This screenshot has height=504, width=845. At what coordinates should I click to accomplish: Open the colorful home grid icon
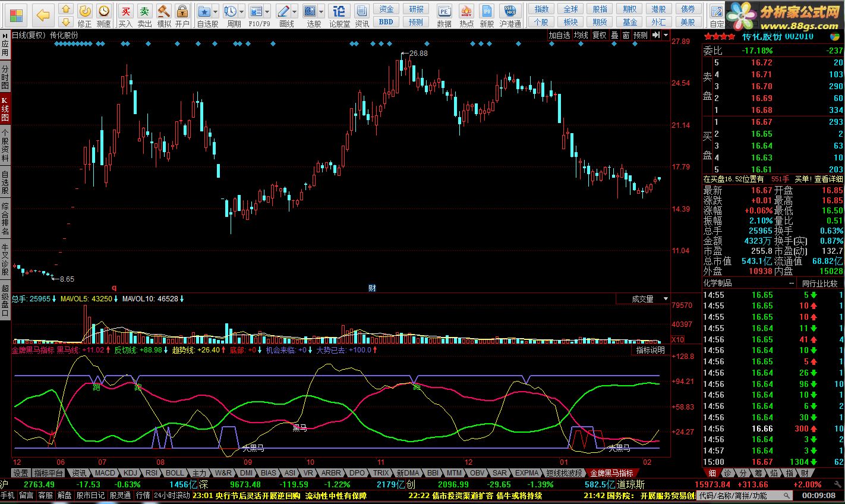tap(17, 14)
